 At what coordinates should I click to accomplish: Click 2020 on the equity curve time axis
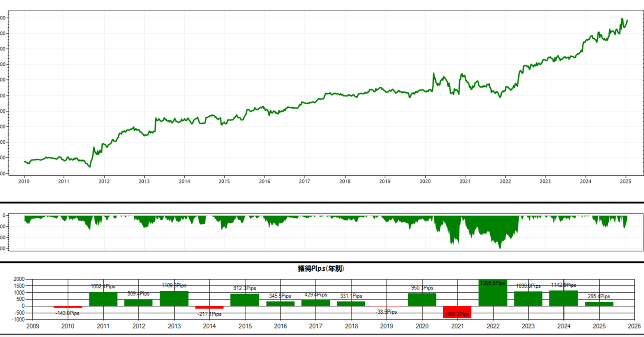[x=425, y=181]
